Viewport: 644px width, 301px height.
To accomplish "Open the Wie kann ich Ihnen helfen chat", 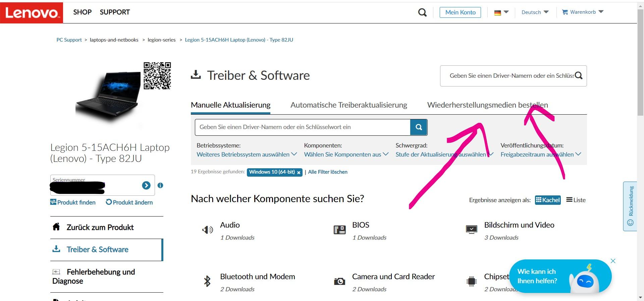I will point(560,276).
